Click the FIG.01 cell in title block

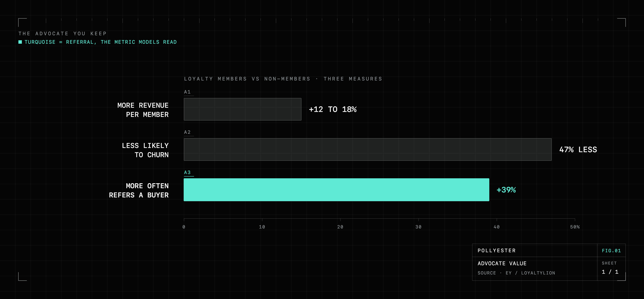611,251
